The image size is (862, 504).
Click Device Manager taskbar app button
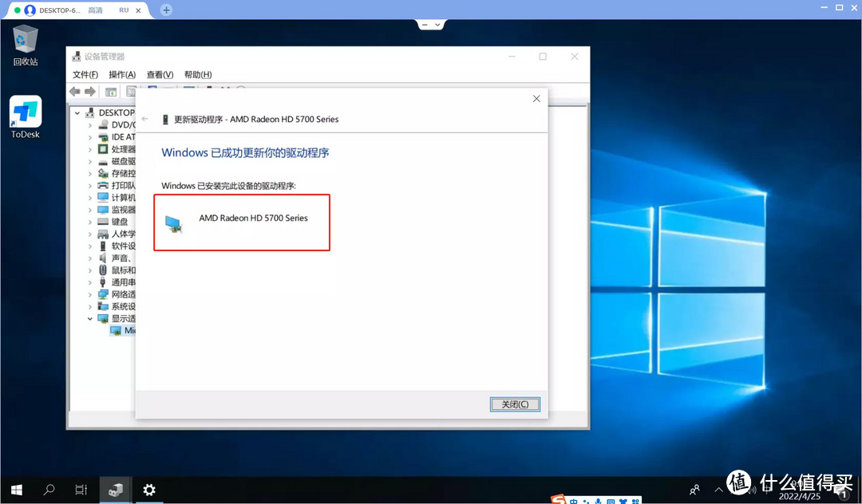[116, 490]
